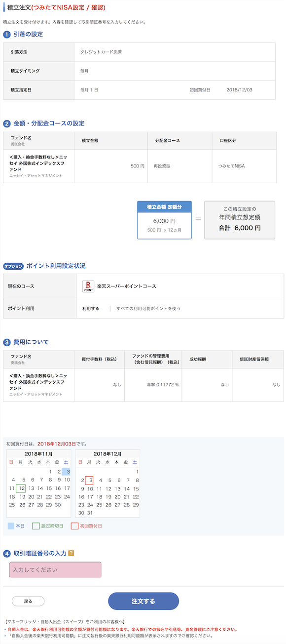Viewport: 286px width, 644px height.
Task: Click the blue step 1 circle icon
Action: point(7,35)
